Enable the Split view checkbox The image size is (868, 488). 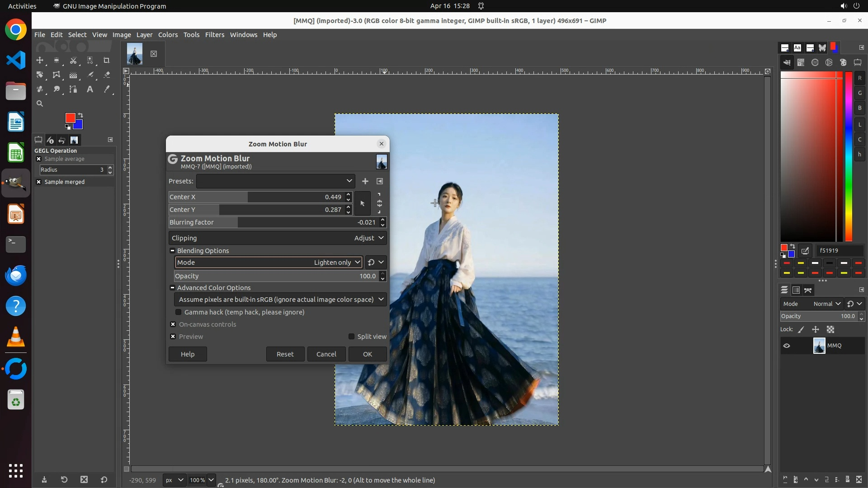(351, 337)
